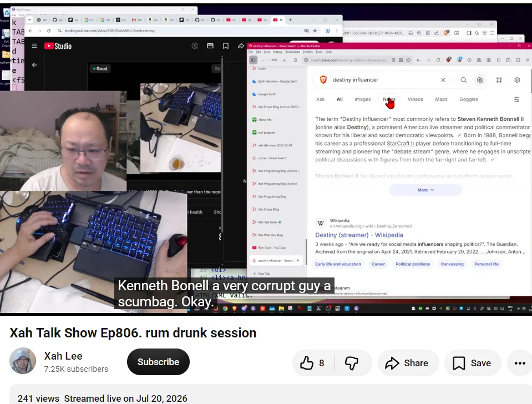
Task: Like the video with thumbs-up button
Action: click(312, 363)
